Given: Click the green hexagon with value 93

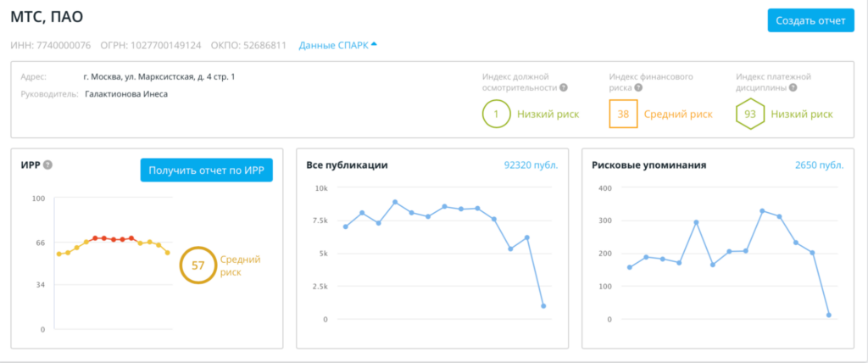Looking at the screenshot, I should point(749,114).
